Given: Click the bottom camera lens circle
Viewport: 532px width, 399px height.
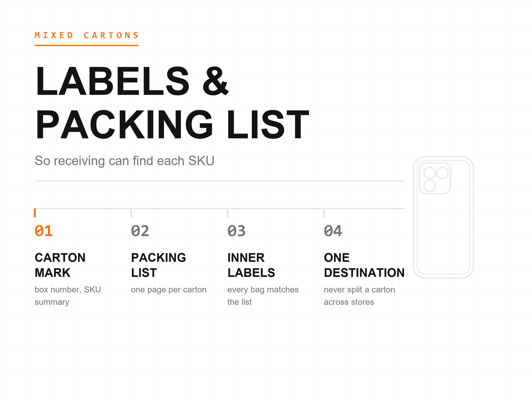Looking at the screenshot, I should pos(430,185).
